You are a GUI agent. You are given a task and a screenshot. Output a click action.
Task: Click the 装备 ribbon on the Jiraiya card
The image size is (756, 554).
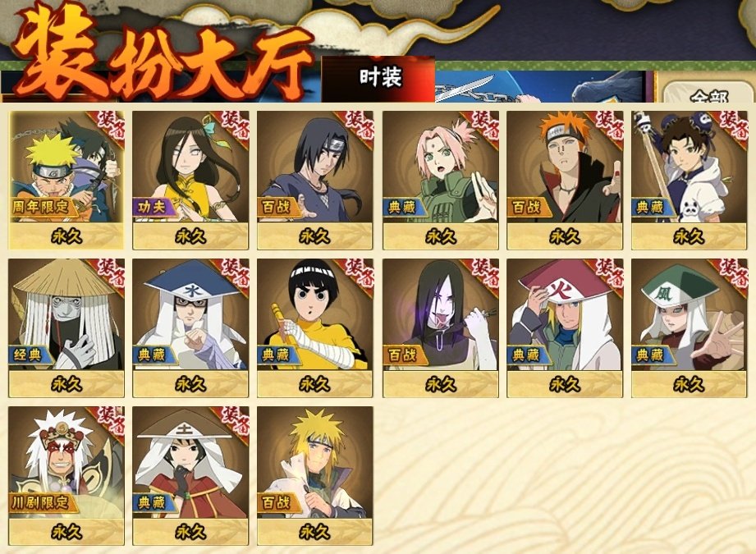coord(108,422)
